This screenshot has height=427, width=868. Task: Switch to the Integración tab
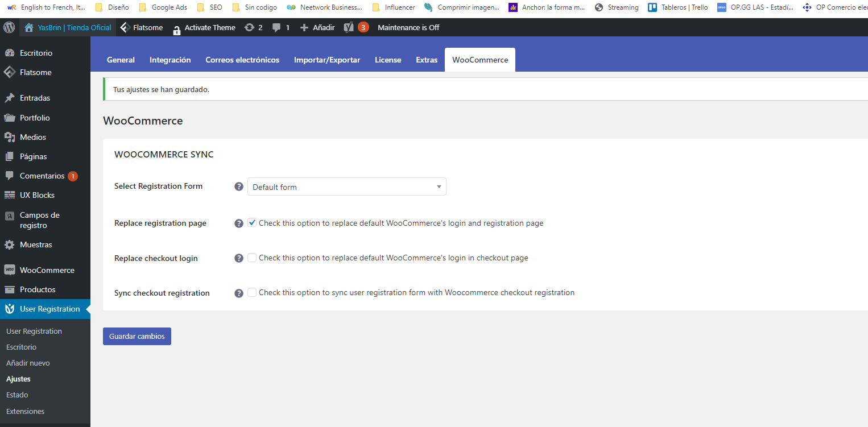[x=170, y=60]
